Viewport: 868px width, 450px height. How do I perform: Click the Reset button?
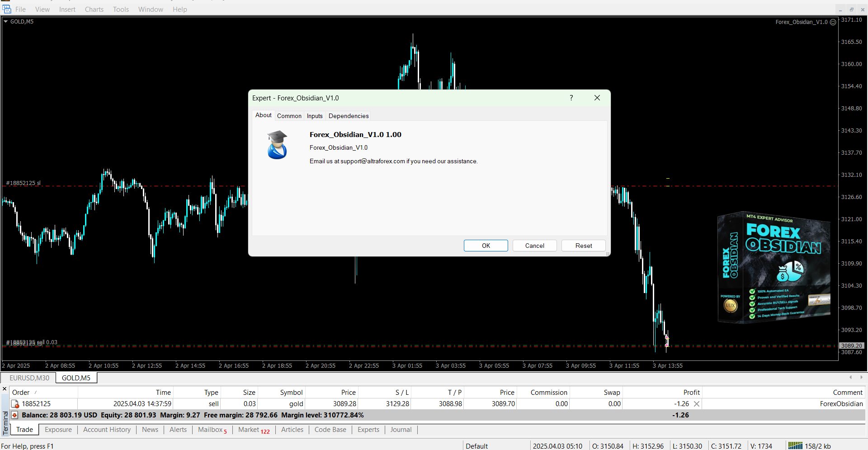(x=583, y=246)
